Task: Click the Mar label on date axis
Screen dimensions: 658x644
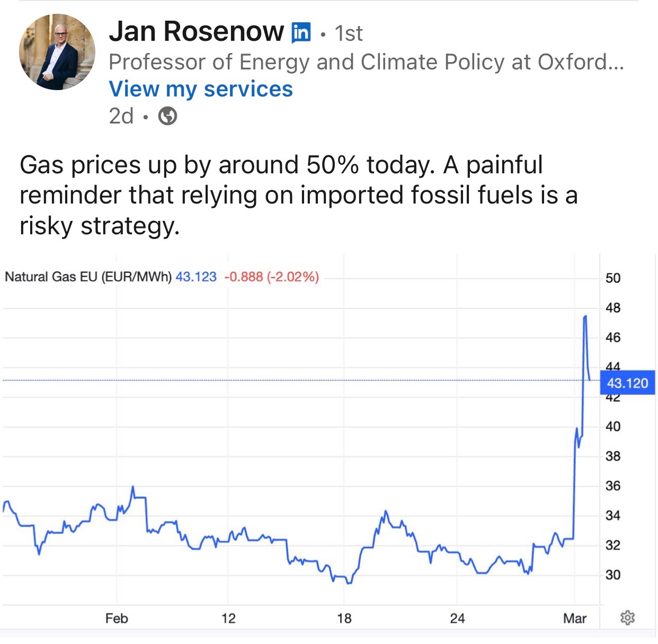Action: [x=575, y=618]
